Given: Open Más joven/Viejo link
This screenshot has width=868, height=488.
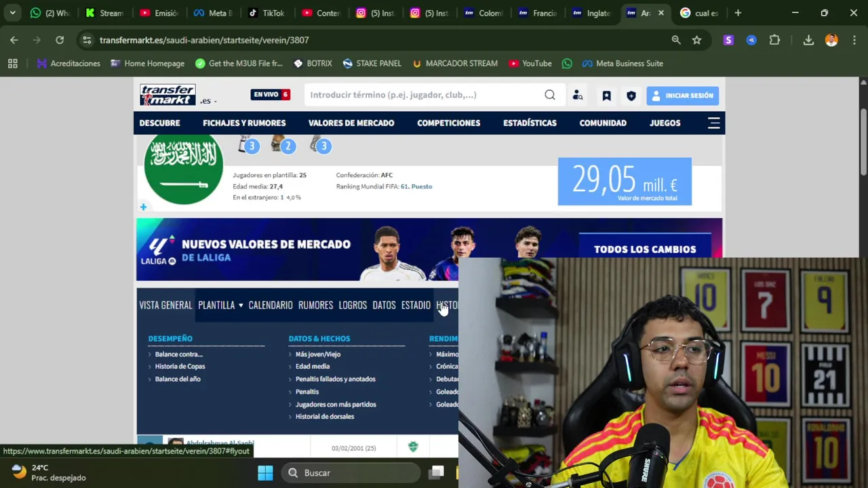Looking at the screenshot, I should 317,354.
